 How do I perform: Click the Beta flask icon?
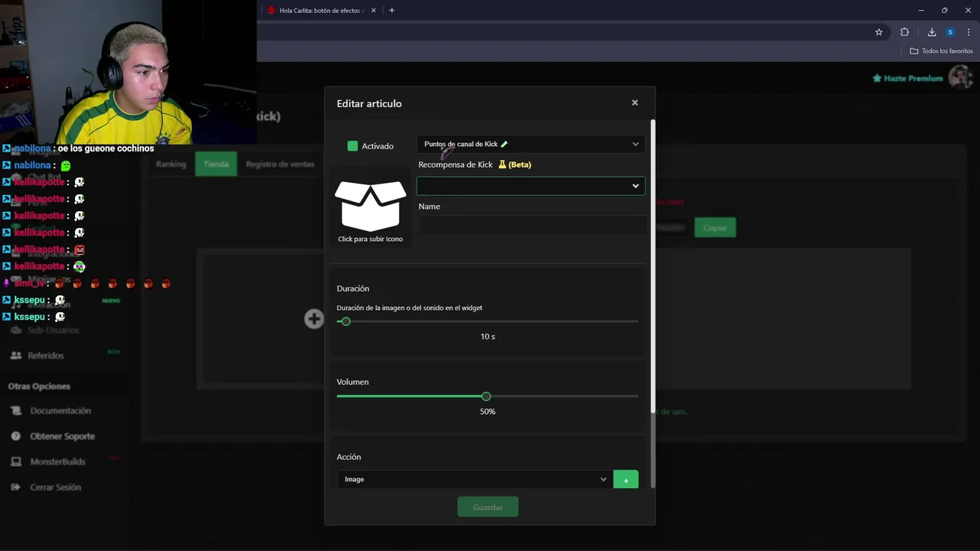tap(502, 165)
